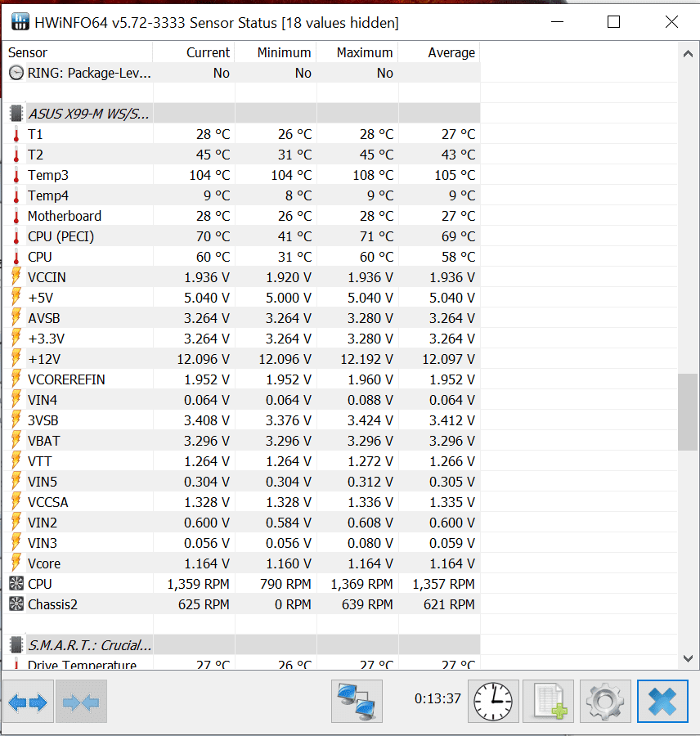Click the Temp3 thermometer icon
The image size is (700, 736).
[x=16, y=175]
